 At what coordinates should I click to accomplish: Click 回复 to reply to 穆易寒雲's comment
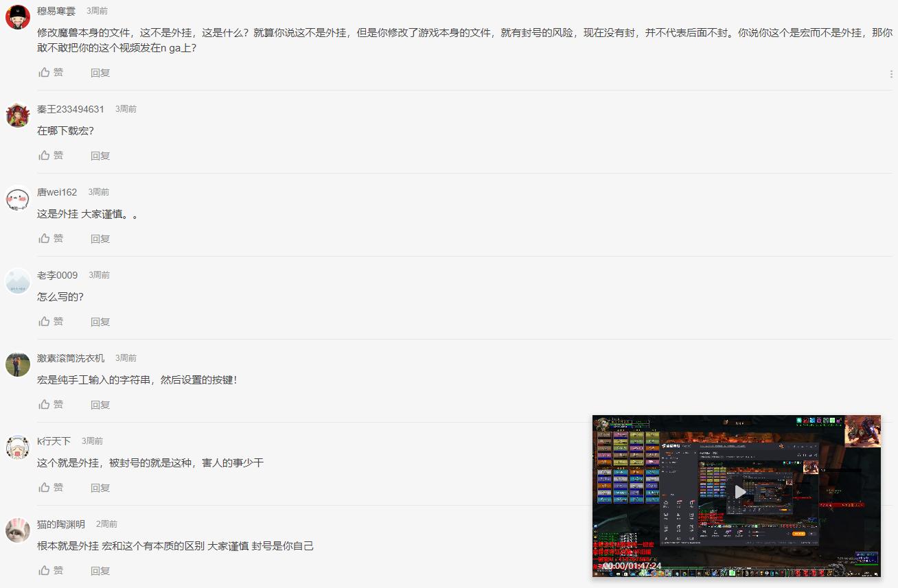click(x=100, y=72)
